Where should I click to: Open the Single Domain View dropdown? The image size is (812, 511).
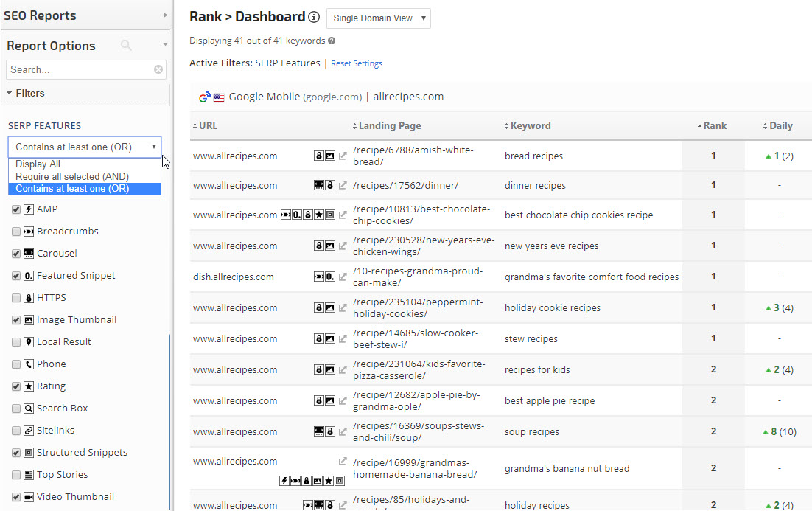tap(378, 18)
